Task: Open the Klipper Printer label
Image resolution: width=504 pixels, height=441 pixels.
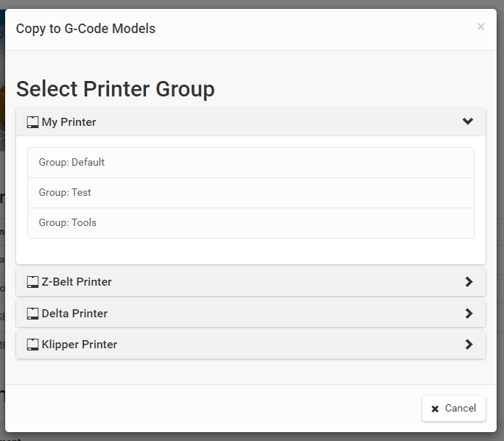Action: point(80,345)
